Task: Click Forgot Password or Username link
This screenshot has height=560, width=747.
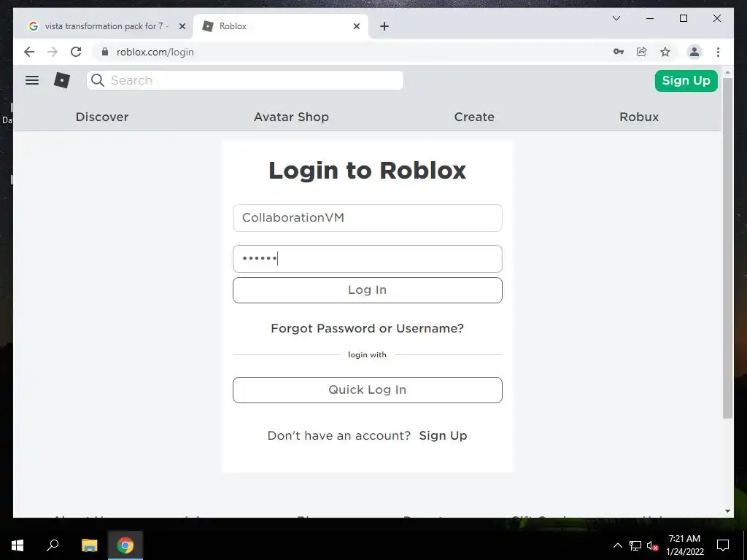Action: coord(368,329)
